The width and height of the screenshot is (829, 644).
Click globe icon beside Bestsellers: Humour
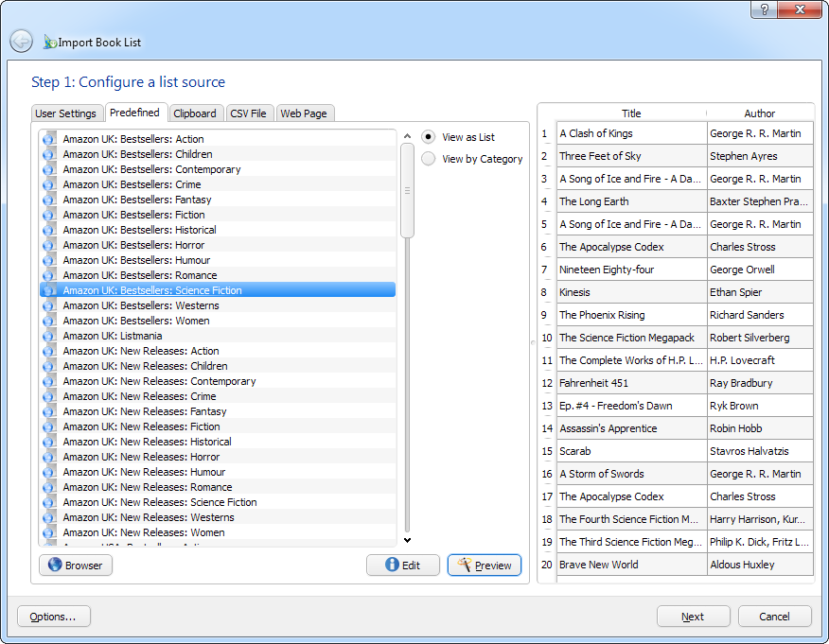click(49, 260)
